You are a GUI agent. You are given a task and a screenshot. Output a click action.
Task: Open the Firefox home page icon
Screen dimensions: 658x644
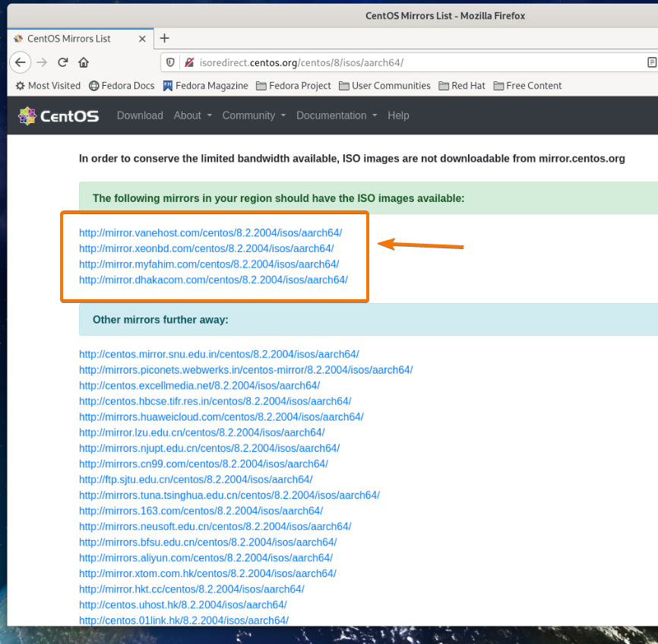pos(84,62)
